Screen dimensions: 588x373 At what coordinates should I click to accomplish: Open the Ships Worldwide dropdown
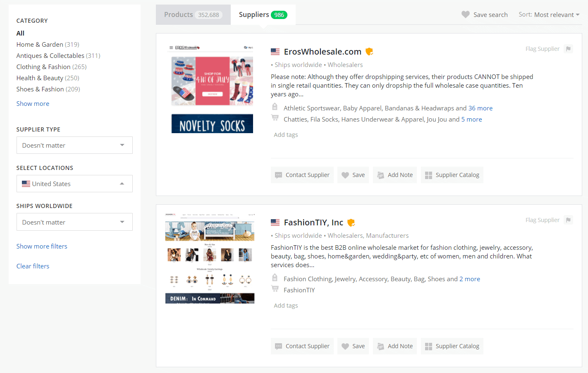pos(74,222)
